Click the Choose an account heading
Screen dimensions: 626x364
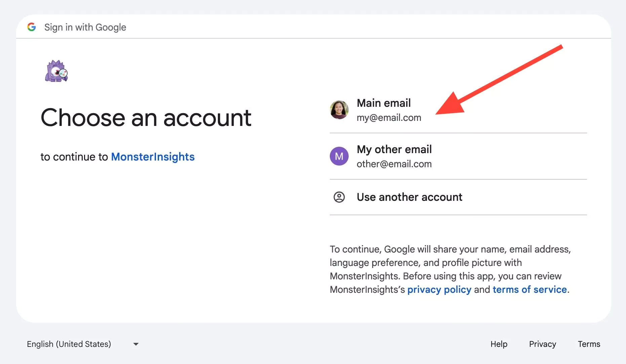[x=146, y=118]
